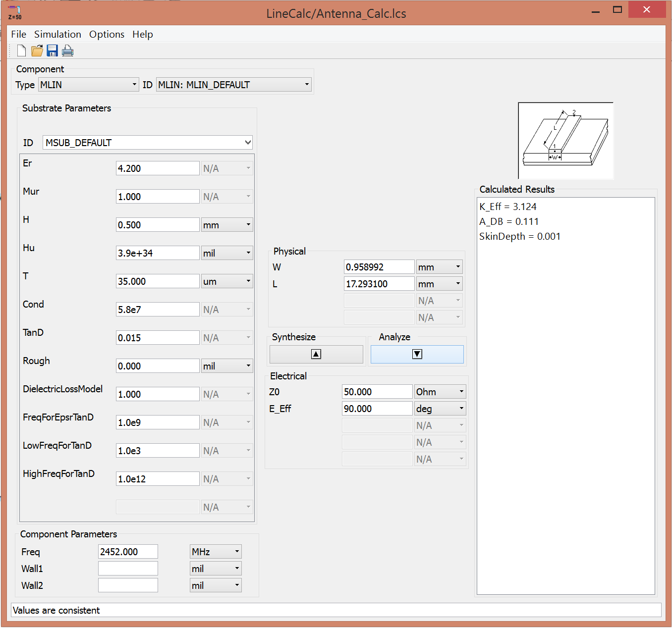The image size is (672, 628).
Task: Click the SkinDepth = 0.001 result line
Action: pyautogui.click(x=520, y=236)
